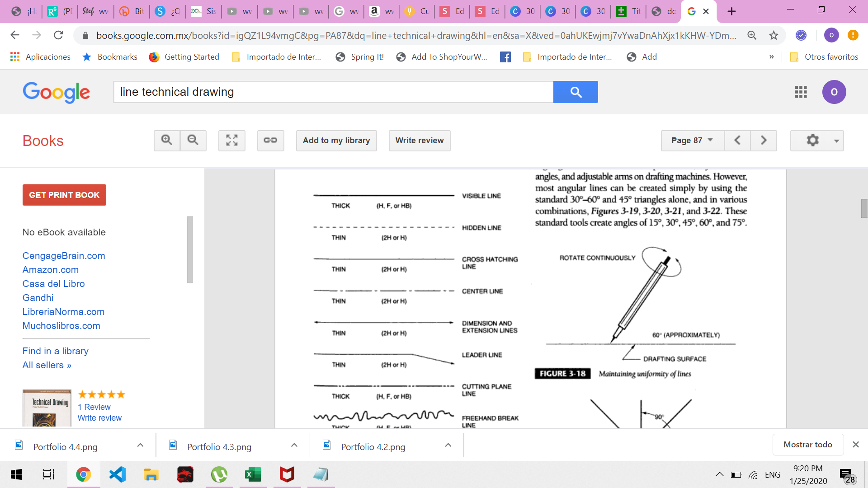Open the Page 87 dropdown
The height and width of the screenshot is (488, 868).
click(x=692, y=141)
